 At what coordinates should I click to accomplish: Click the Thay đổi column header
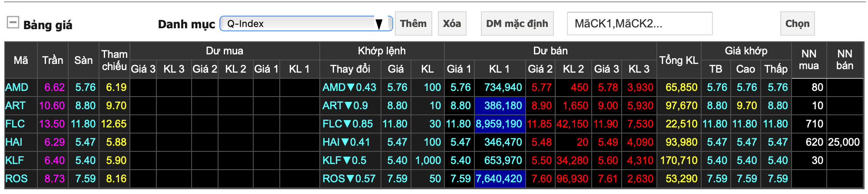pyautogui.click(x=350, y=69)
